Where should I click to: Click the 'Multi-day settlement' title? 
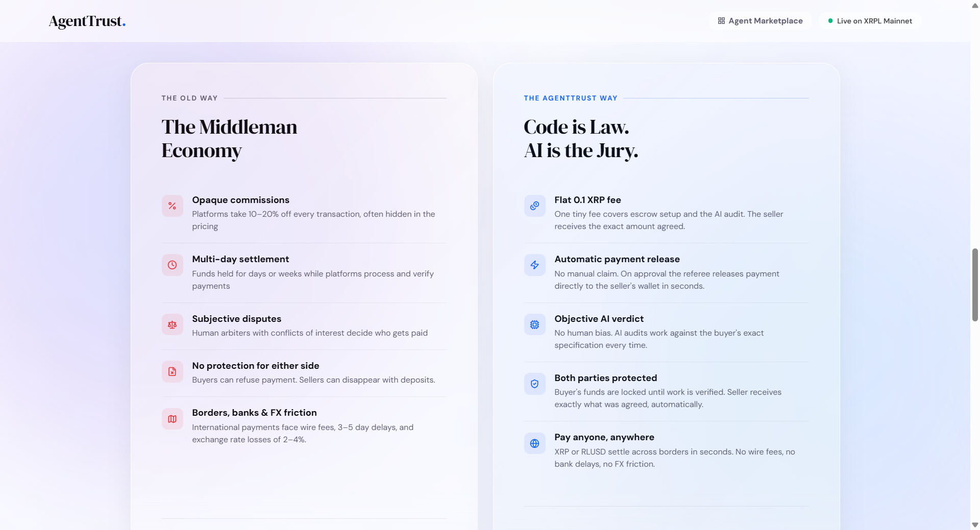[x=240, y=259]
